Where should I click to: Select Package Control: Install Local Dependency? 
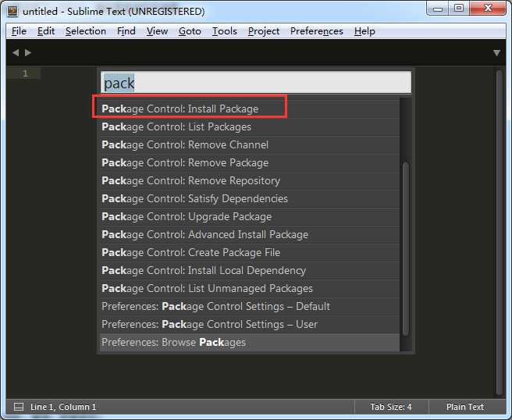pyautogui.click(x=250, y=270)
